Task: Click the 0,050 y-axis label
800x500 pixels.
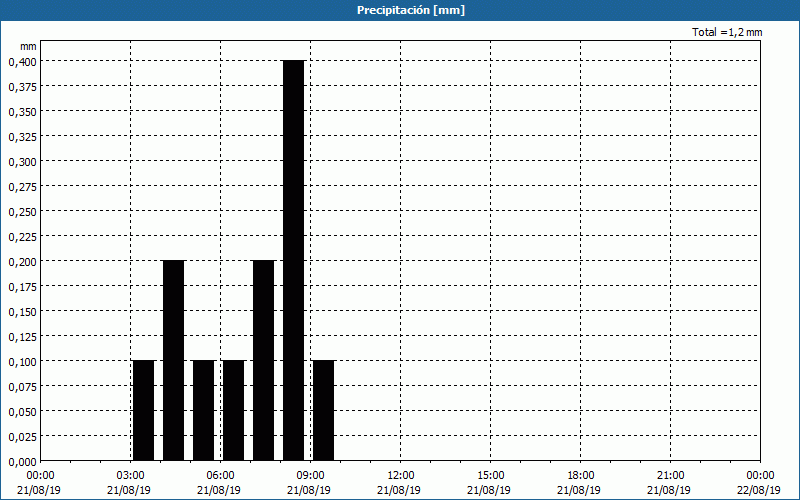Action: (22, 412)
